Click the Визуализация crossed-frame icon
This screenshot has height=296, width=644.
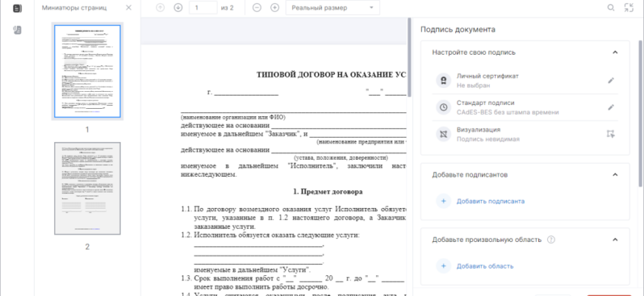pyautogui.click(x=443, y=134)
